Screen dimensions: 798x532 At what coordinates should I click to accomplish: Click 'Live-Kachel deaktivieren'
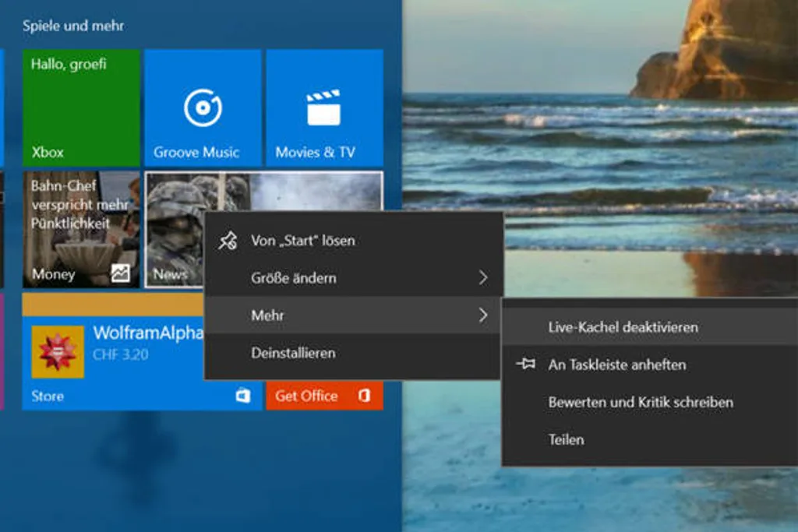[x=650, y=327]
